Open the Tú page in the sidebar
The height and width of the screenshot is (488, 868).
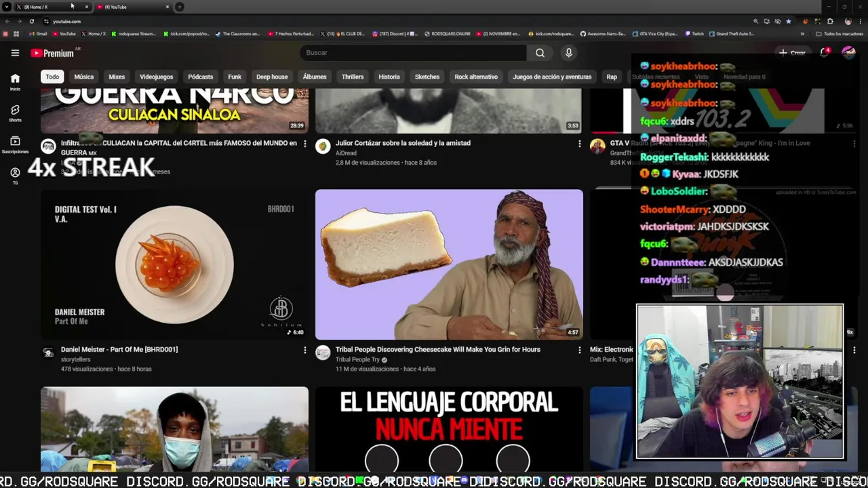(x=15, y=176)
